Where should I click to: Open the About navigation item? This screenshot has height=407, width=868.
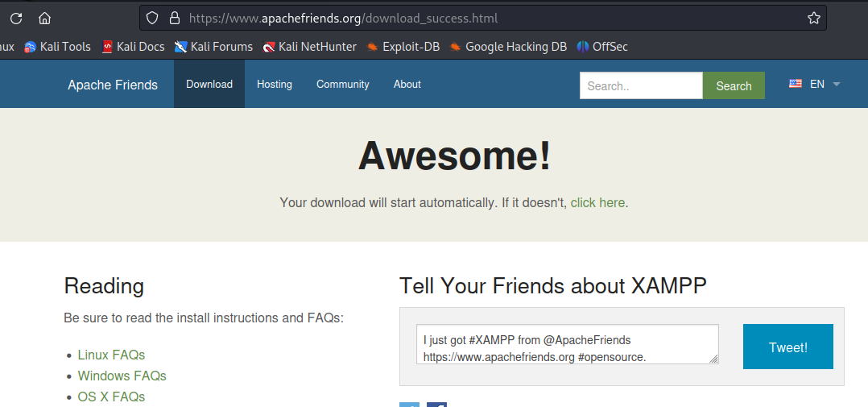(407, 84)
